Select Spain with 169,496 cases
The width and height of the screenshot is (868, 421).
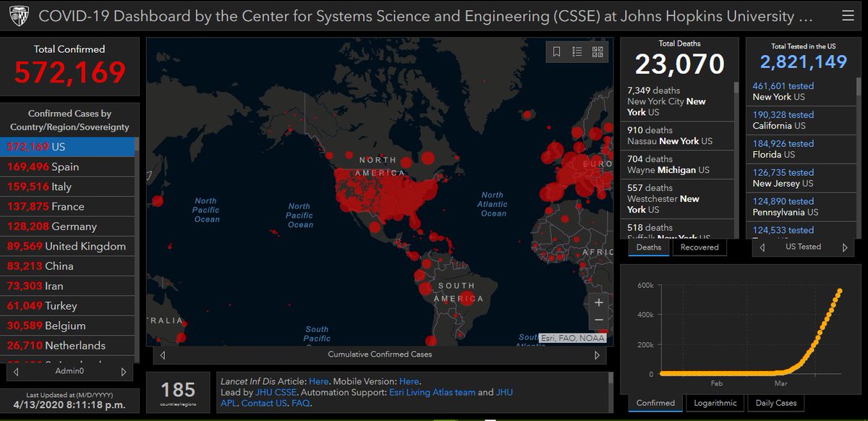[68, 167]
